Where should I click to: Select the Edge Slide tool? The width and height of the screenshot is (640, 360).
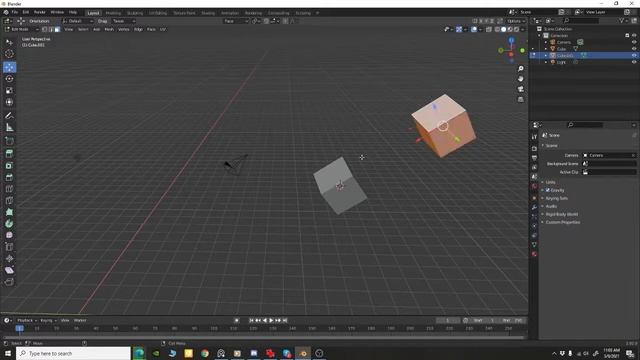[x=9, y=247]
